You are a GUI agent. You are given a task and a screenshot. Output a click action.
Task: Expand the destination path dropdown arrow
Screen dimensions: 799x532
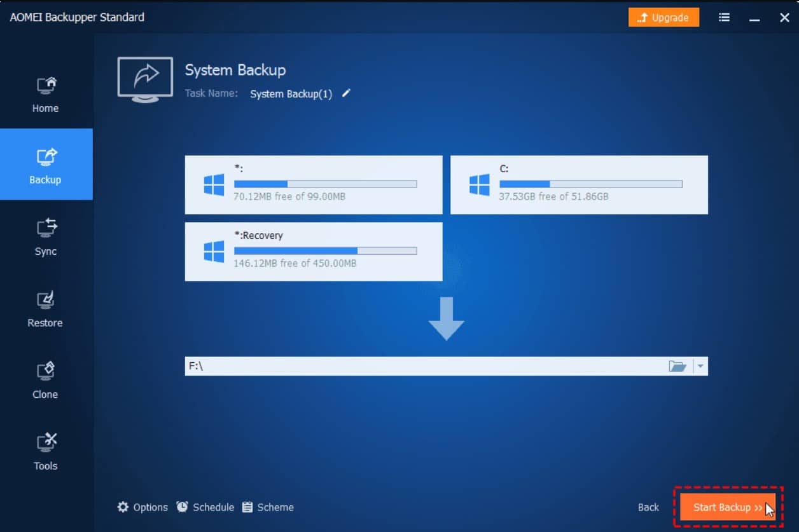[700, 366]
